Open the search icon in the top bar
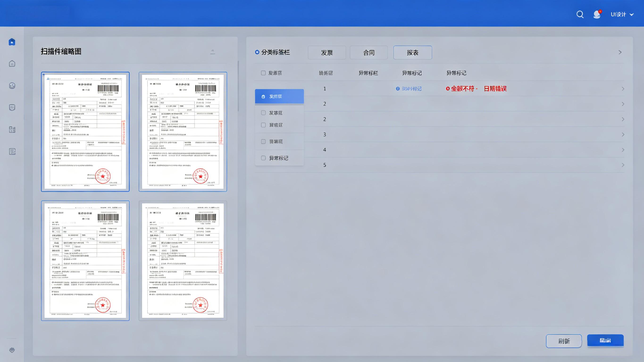Viewport: 644px width, 362px height. tap(580, 14)
